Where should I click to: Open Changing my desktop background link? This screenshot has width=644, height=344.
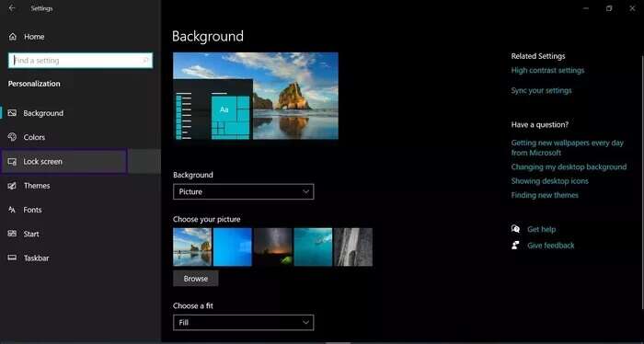click(569, 166)
